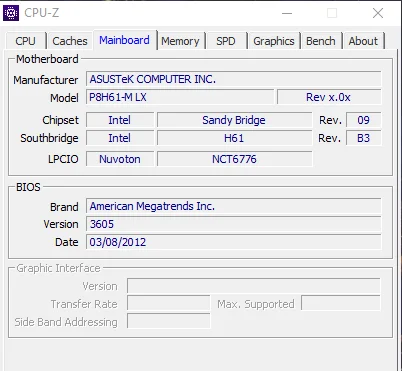The width and height of the screenshot is (402, 371).
Task: Click the Motherboard group heading
Action: click(x=47, y=59)
